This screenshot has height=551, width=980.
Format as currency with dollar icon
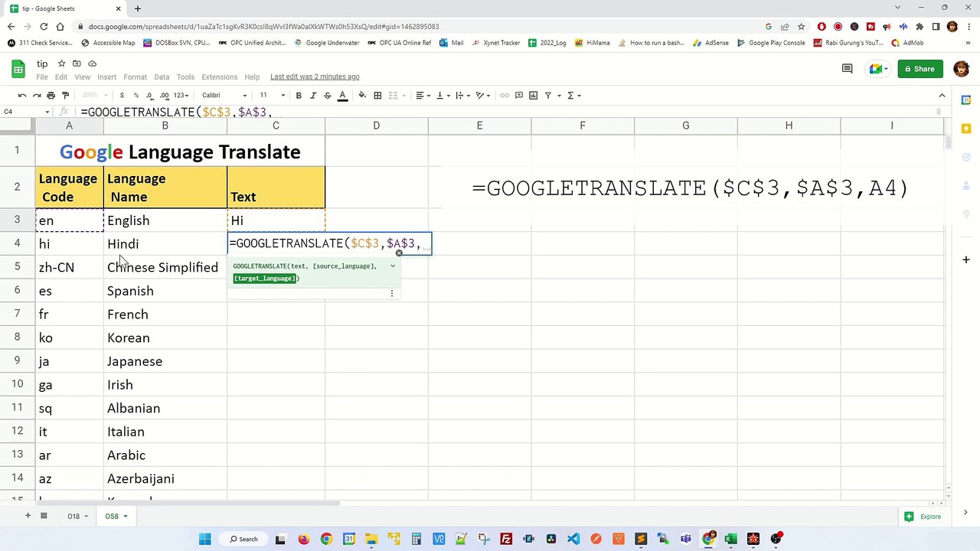(122, 96)
